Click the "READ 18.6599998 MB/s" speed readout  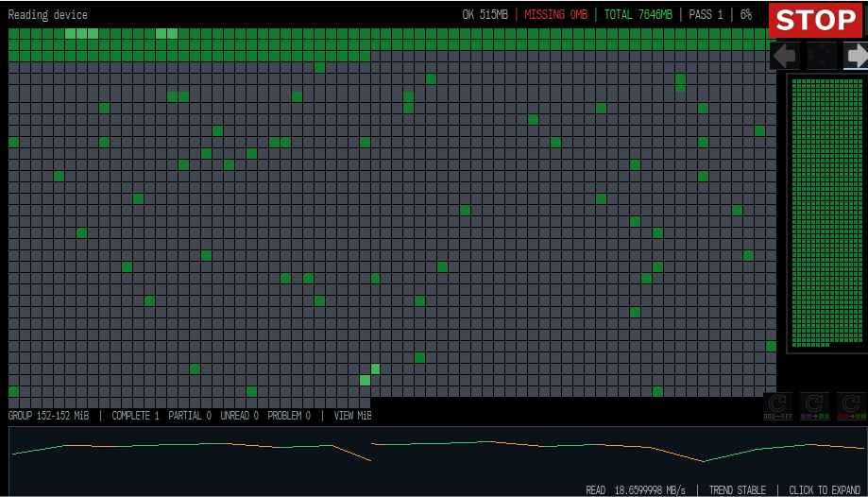pos(636,489)
